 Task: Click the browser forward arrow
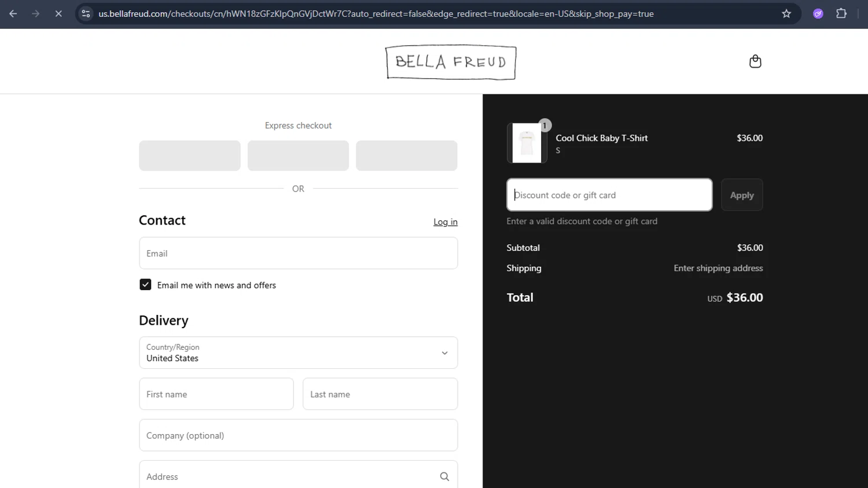point(36,13)
